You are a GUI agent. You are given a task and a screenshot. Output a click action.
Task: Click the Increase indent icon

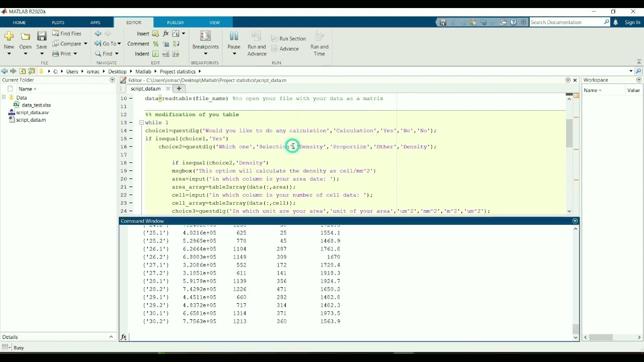tap(166, 54)
